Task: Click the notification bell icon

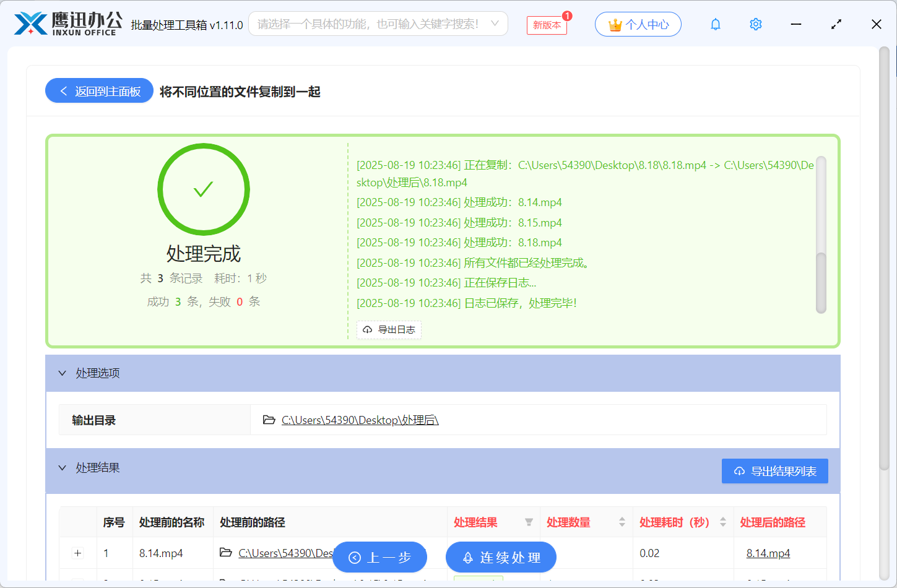Action: tap(716, 24)
